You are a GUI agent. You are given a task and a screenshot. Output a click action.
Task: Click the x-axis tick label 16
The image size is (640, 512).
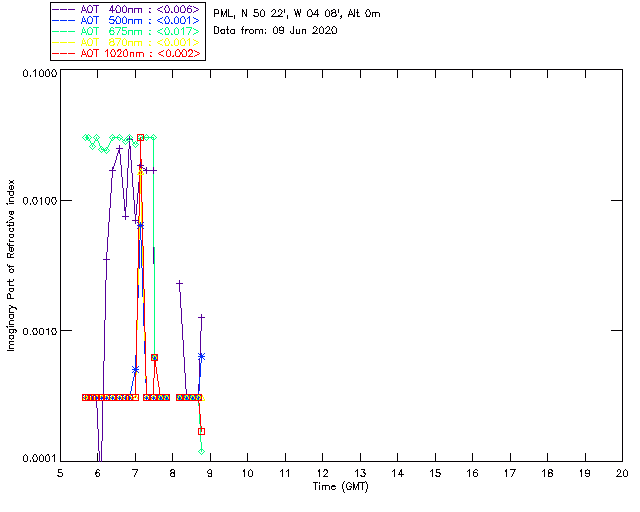(472, 473)
